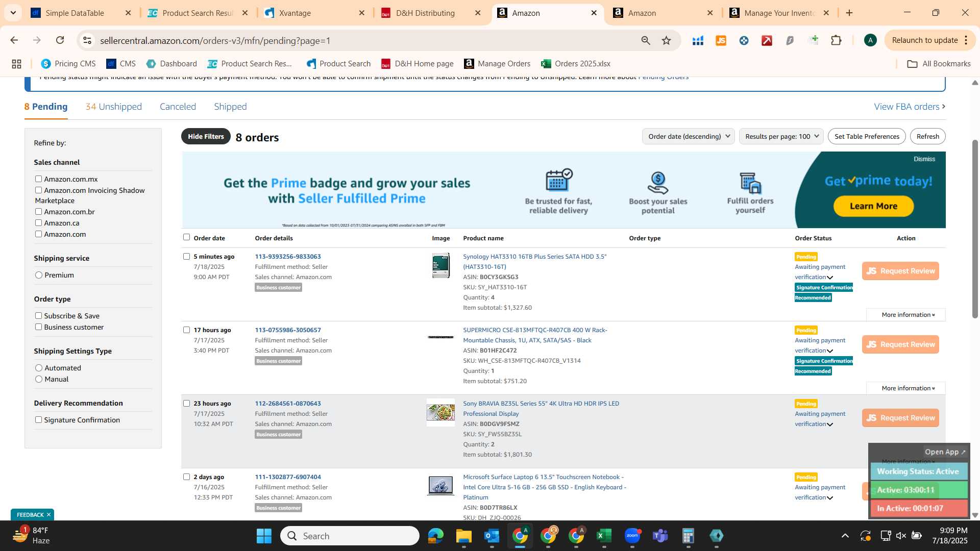The width and height of the screenshot is (980, 551).
Task: Open the Synology HAT3310 product thumbnail
Action: pyautogui.click(x=440, y=265)
